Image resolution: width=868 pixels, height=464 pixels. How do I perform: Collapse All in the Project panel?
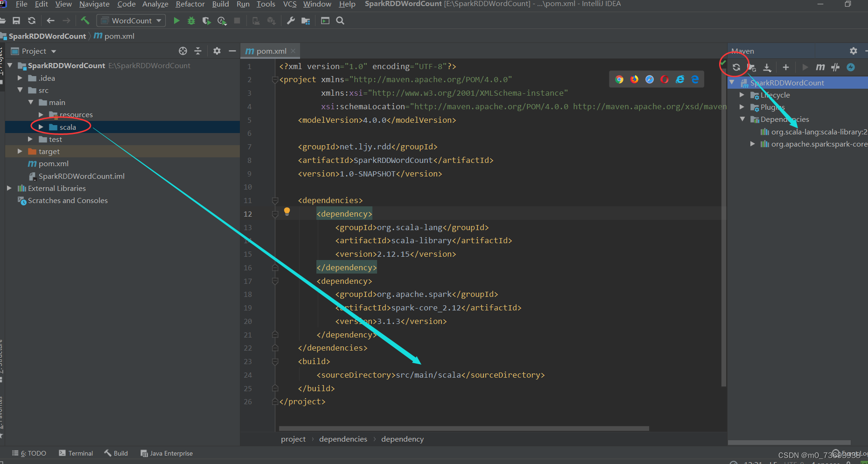[x=198, y=51]
